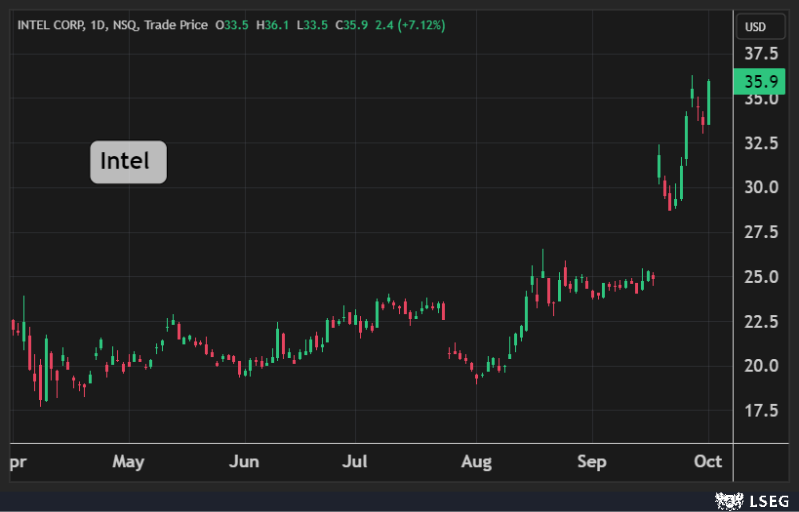Click the last green candlestick above Oct
Viewport: 799px width, 512px height.
point(708,102)
